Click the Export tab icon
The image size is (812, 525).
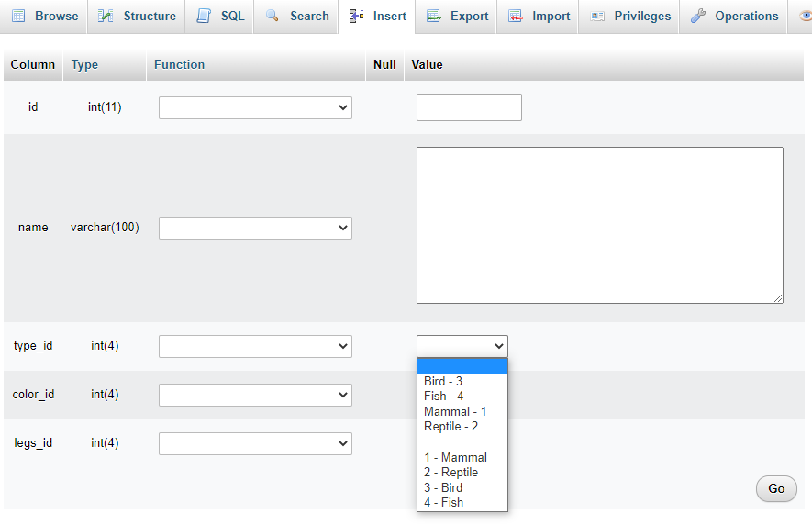pos(433,17)
